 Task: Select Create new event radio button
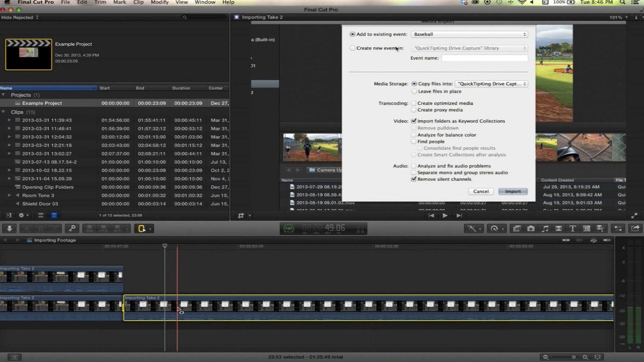click(352, 48)
